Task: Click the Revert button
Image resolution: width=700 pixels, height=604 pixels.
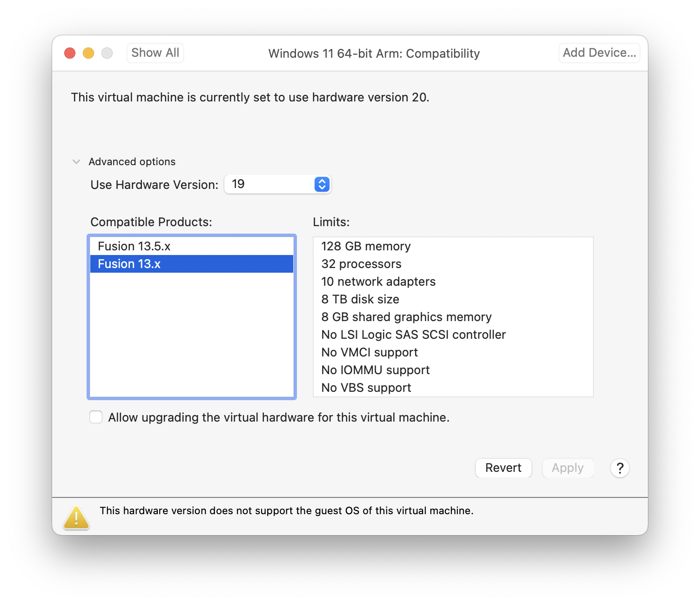Action: (503, 468)
